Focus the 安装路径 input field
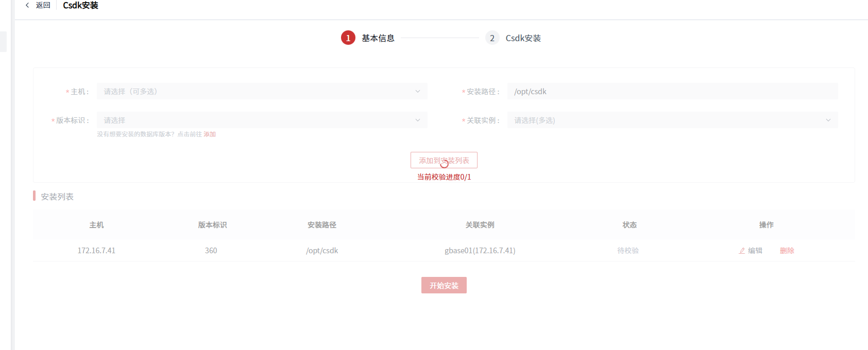 coord(672,92)
